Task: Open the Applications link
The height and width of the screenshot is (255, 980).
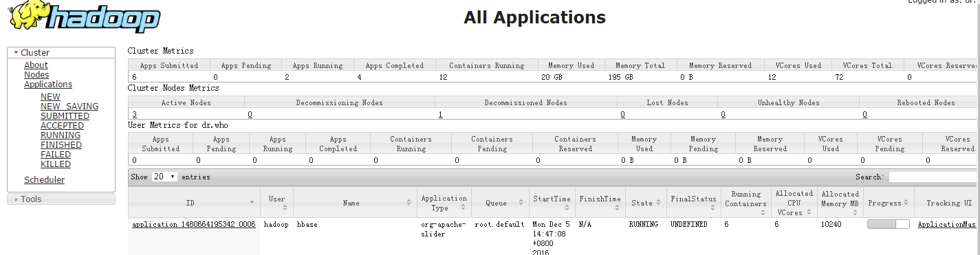Action: pos(48,85)
